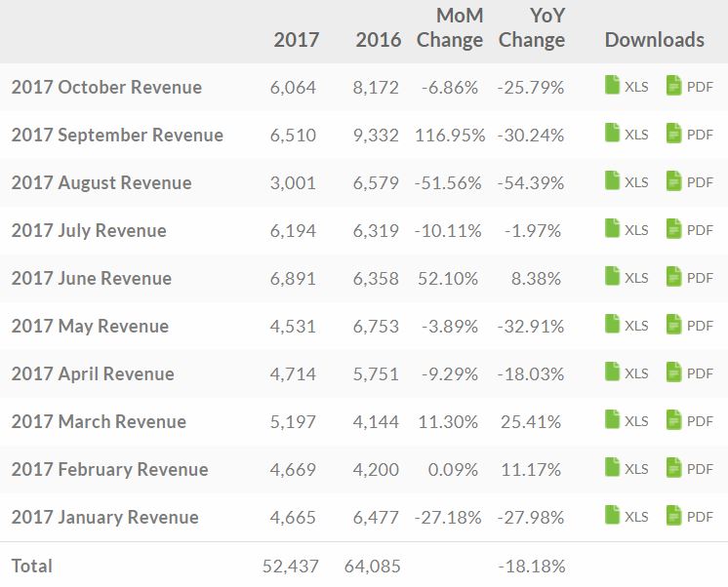Open the August revenue PDF download
Image resolution: width=728 pixels, height=587 pixels.
point(690,181)
